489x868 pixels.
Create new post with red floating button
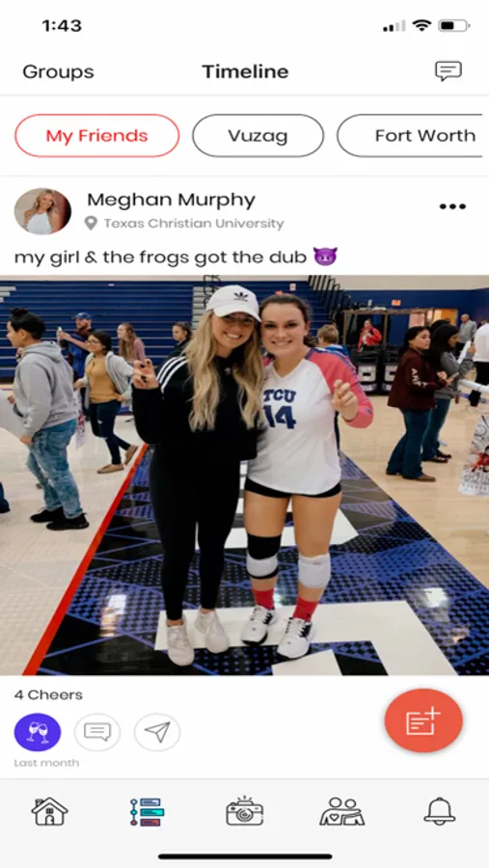click(423, 720)
